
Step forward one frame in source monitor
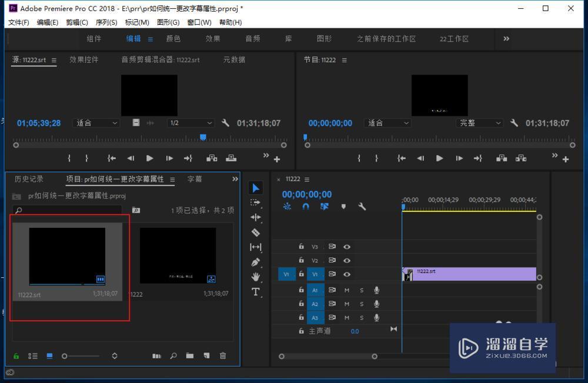tap(169, 158)
